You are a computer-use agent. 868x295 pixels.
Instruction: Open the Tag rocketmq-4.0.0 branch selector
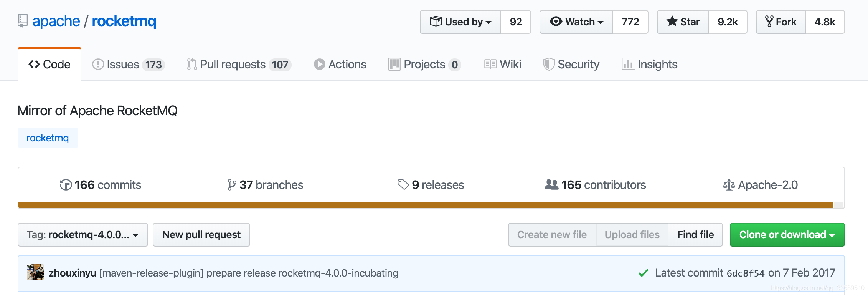click(x=83, y=235)
